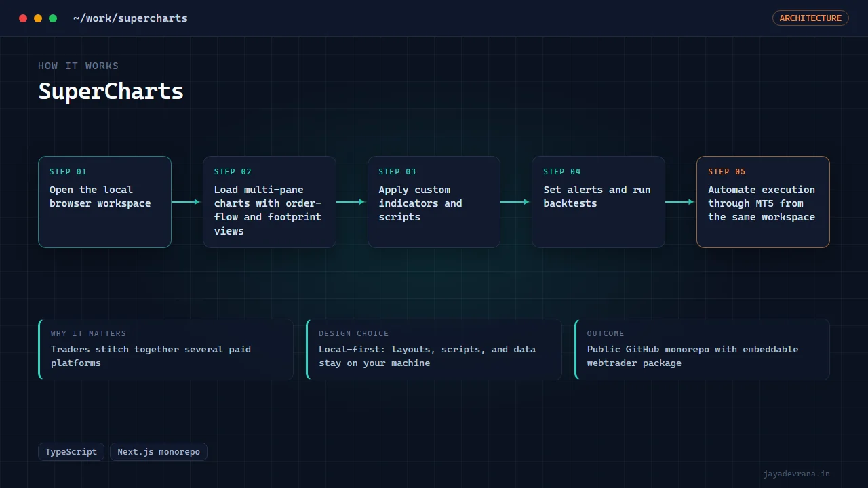Open the WHY IT MATTERS card
The image size is (868, 488).
(166, 350)
